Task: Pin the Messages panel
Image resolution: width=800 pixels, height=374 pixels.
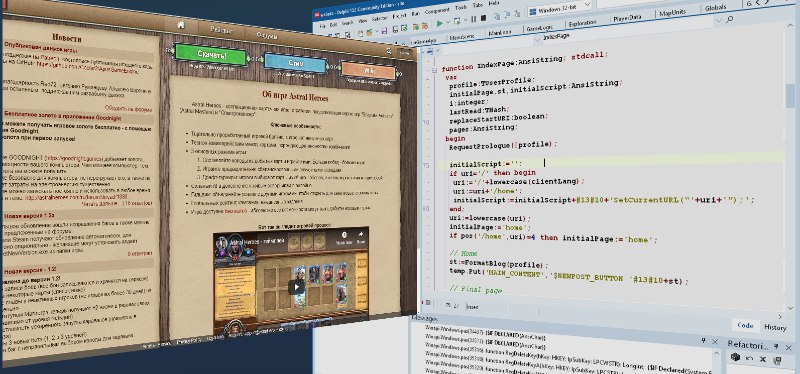Action: (x=704, y=340)
